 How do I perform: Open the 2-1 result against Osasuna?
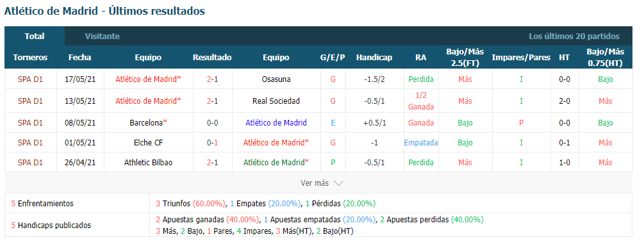(212, 79)
